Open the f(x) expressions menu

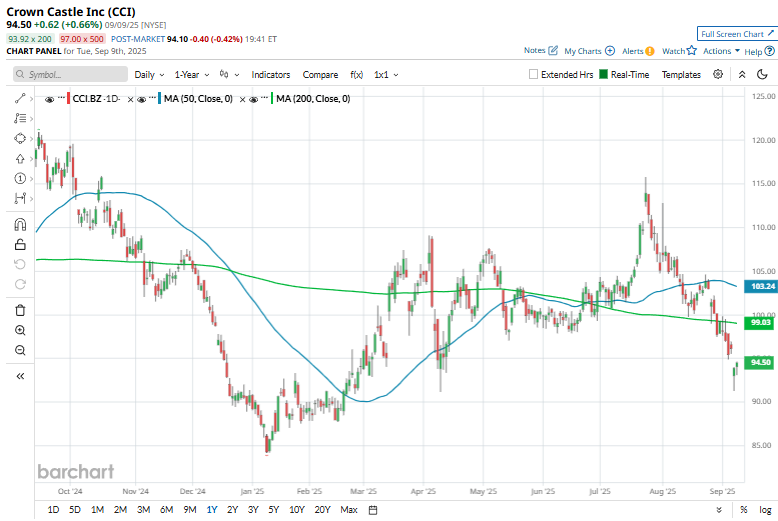pos(356,74)
